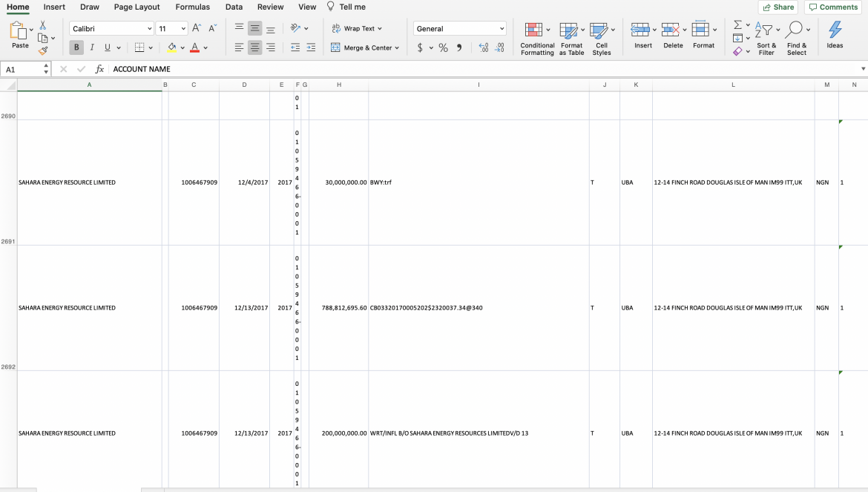Increase decimal places
Viewport: 868px width, 492px height.
tap(483, 47)
